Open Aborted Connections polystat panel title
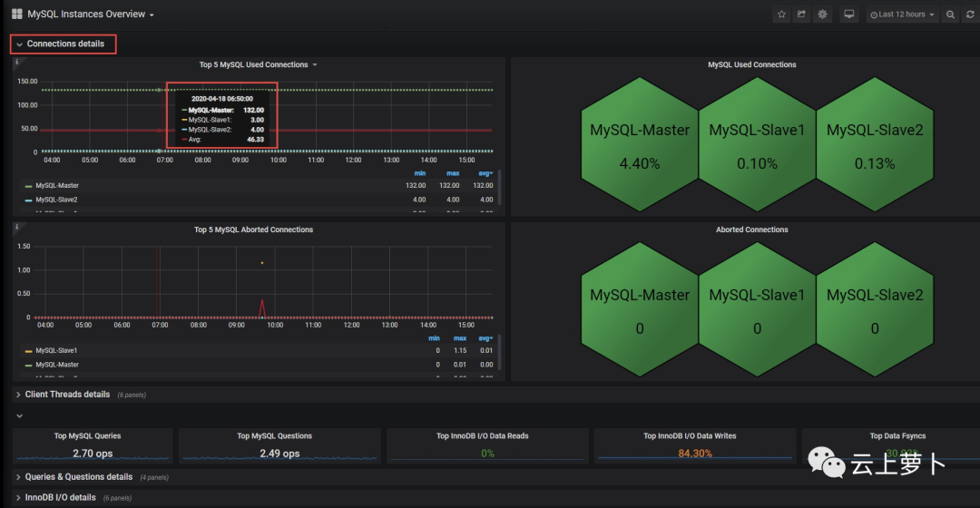This screenshot has height=508, width=980. click(752, 230)
